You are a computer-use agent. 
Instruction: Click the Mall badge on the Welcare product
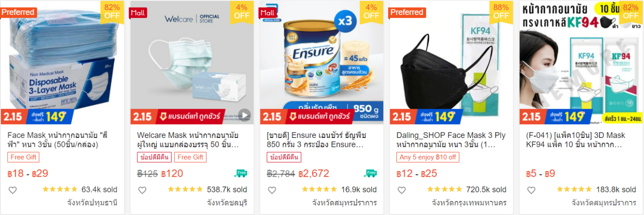pyautogui.click(x=138, y=13)
